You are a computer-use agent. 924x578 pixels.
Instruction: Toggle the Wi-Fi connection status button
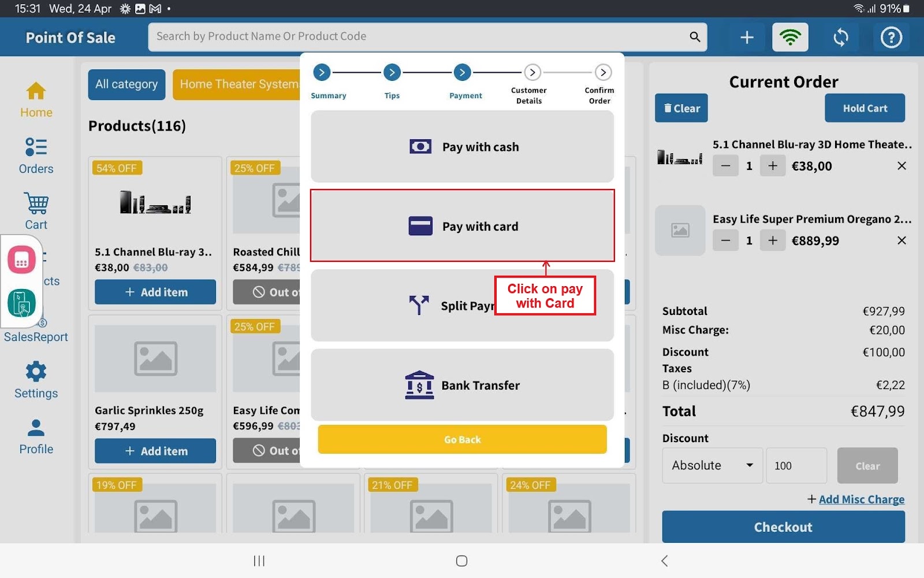[x=790, y=38]
